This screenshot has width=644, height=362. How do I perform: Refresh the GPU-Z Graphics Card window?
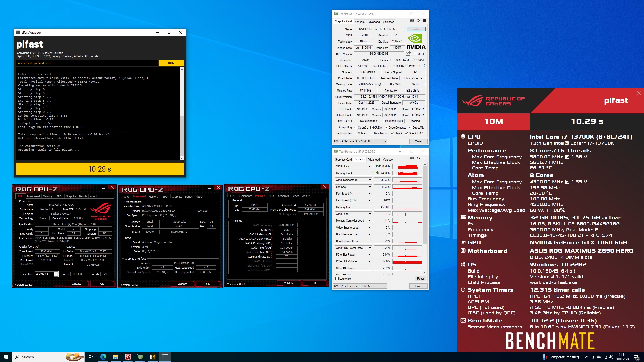[x=418, y=20]
